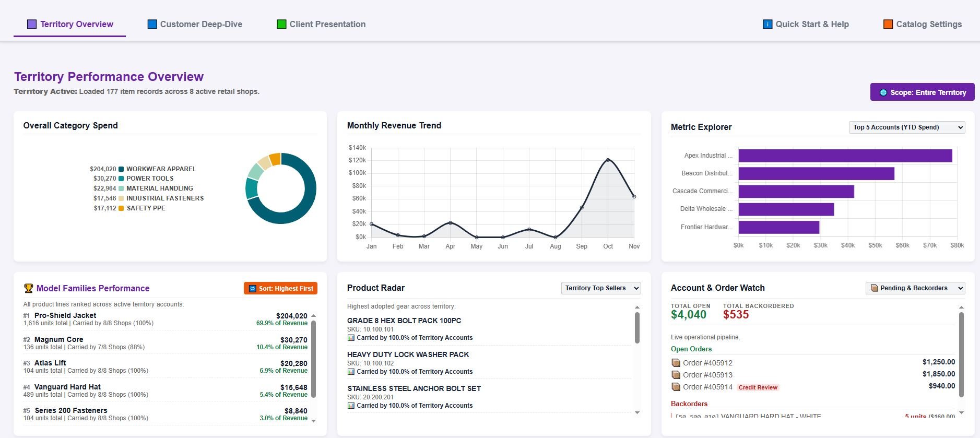Click the Beacon Distribut... bar in Metric Explorer

tap(816, 174)
